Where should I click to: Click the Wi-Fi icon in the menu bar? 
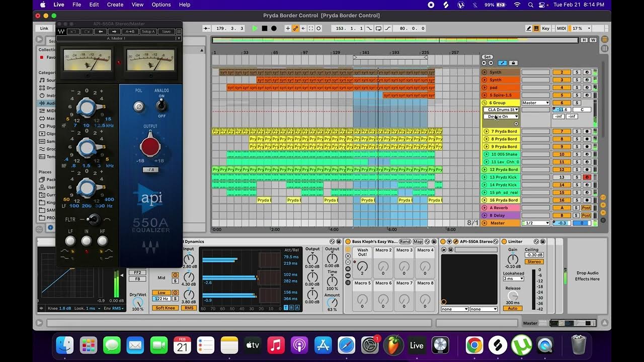(517, 5)
